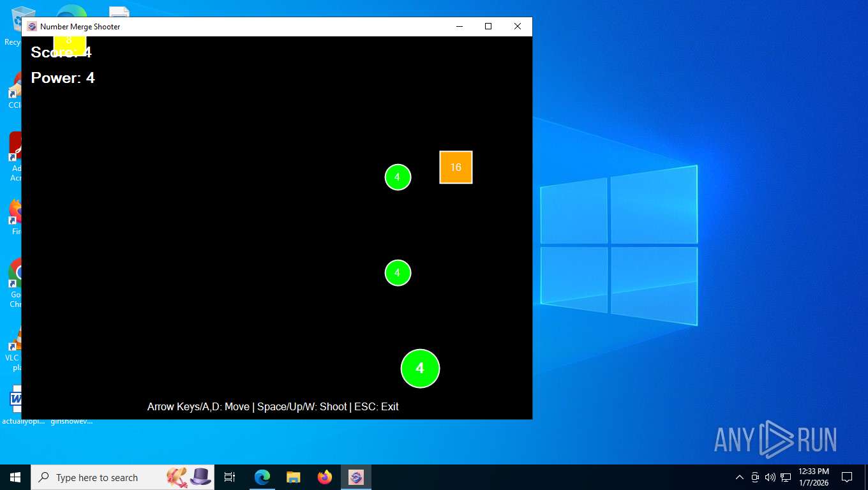The height and width of the screenshot is (490, 868).
Task: Click the Power: 4 label
Action: [x=63, y=78]
